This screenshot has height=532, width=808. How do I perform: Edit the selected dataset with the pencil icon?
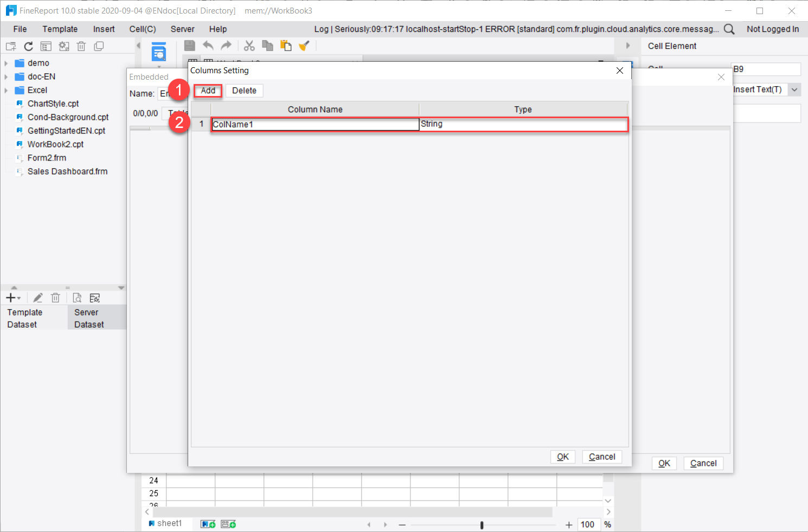pos(37,297)
